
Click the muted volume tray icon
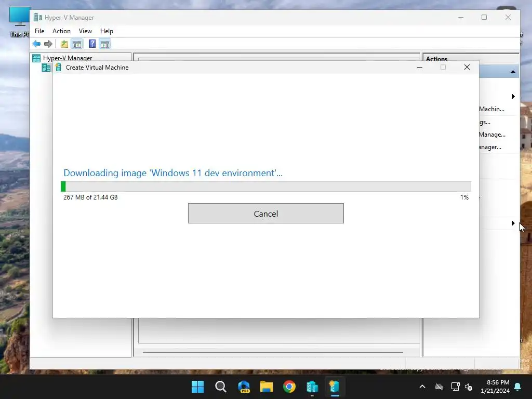(469, 387)
